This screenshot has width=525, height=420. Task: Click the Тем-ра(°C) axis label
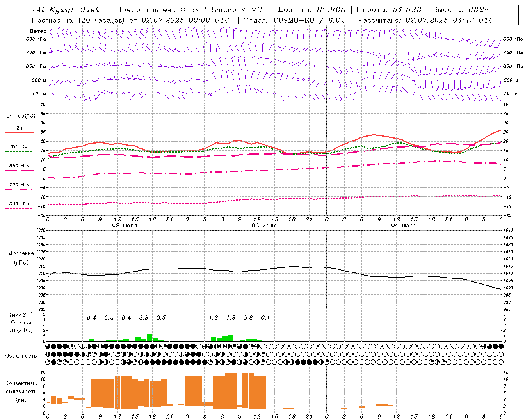(19, 116)
